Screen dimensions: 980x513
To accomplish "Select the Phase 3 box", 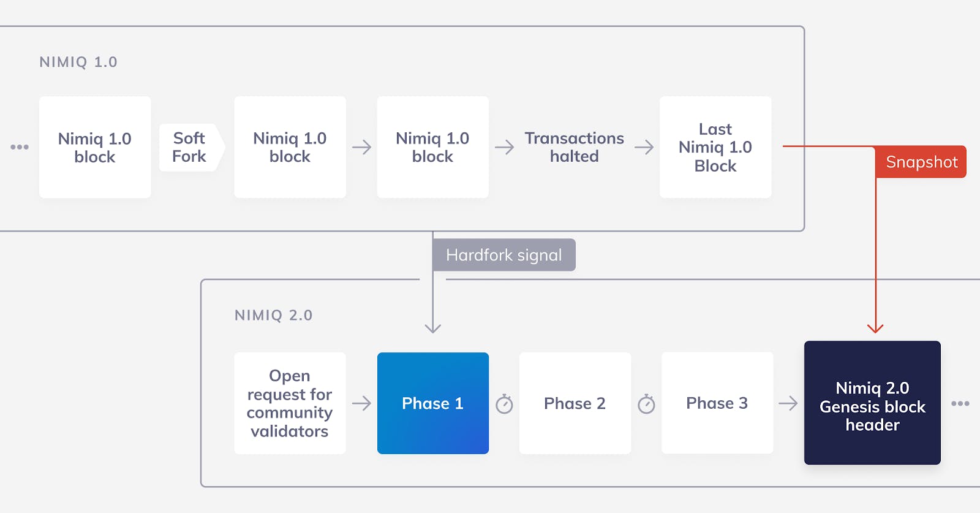I will 717,403.
